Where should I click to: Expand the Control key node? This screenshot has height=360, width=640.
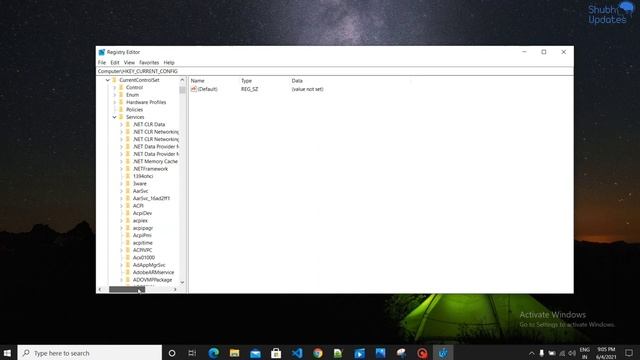click(x=115, y=87)
